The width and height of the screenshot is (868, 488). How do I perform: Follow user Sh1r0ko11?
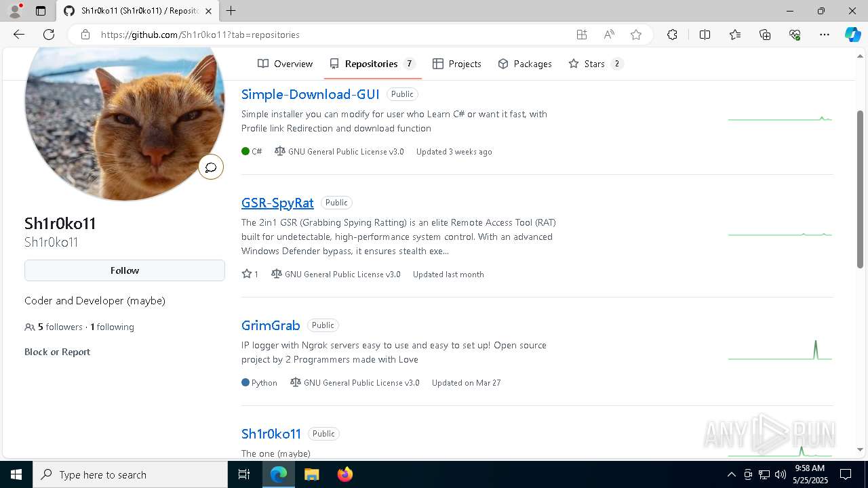tap(125, 270)
